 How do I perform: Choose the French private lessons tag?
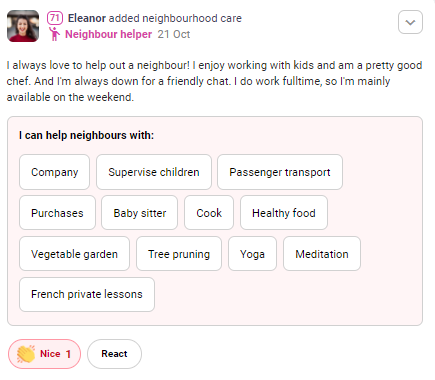87,294
